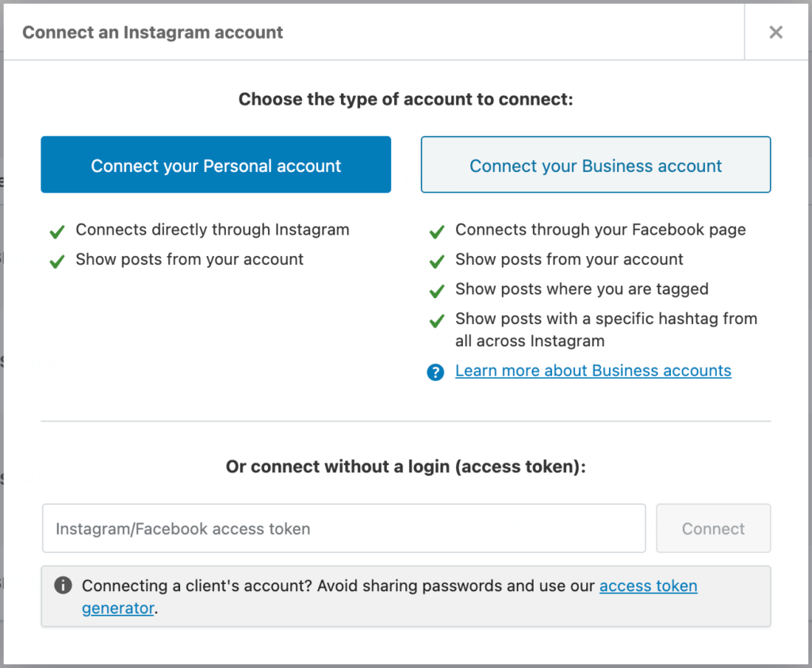This screenshot has width=812, height=668.
Task: Click the blue question mark help icon
Action: pyautogui.click(x=435, y=372)
